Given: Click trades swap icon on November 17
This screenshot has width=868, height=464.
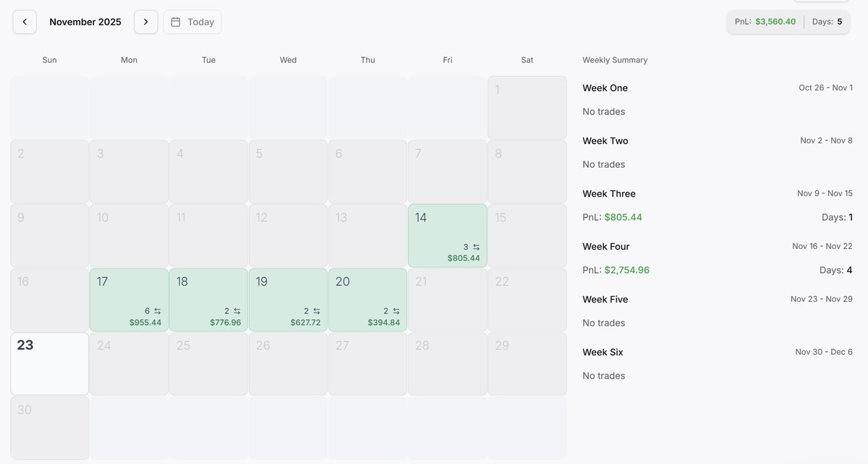Looking at the screenshot, I should tap(158, 311).
